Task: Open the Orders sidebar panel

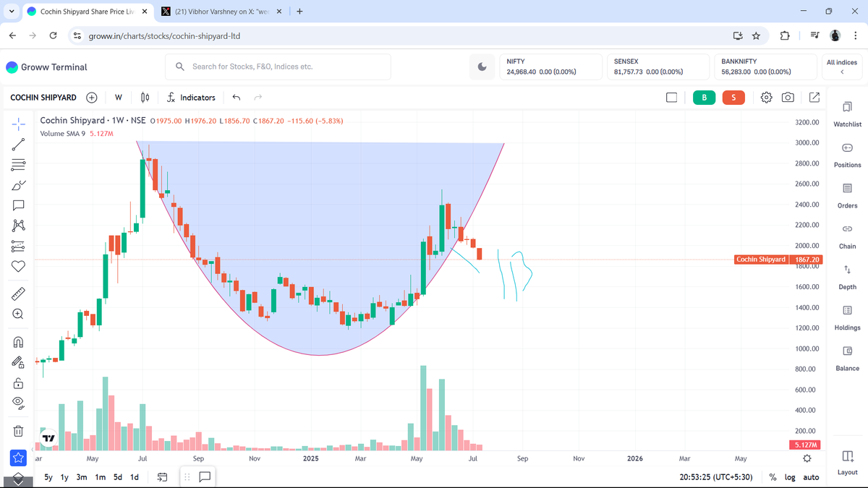Action: pos(847,196)
